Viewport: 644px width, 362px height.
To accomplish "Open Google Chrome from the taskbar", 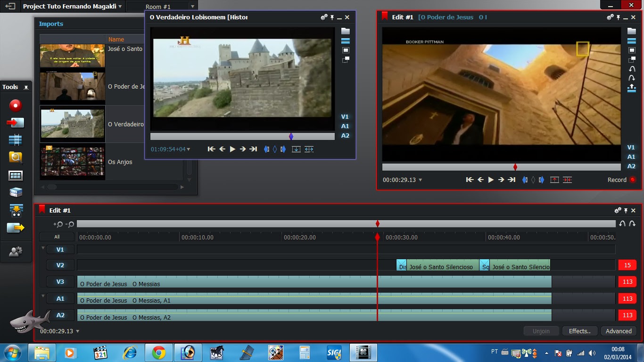I will click(158, 353).
